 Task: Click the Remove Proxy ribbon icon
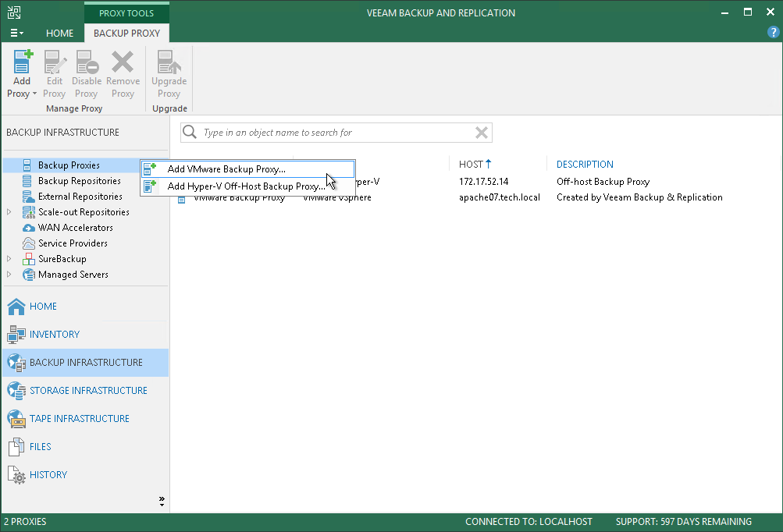[123, 62]
